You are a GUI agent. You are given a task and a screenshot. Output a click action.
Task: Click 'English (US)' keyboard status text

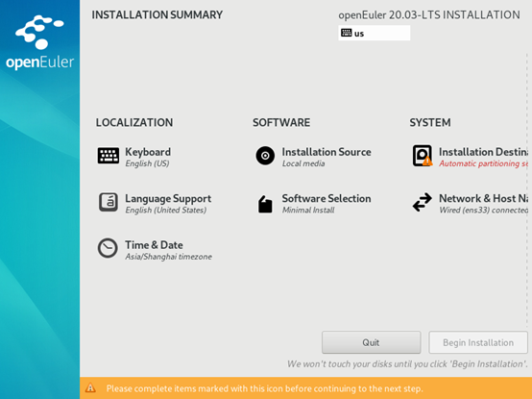pyautogui.click(x=147, y=163)
